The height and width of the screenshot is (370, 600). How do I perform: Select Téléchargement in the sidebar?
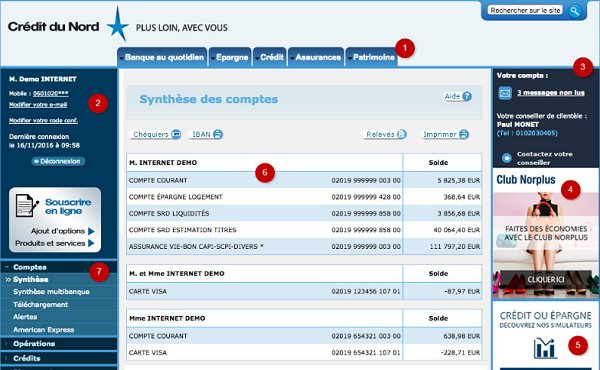(59, 304)
